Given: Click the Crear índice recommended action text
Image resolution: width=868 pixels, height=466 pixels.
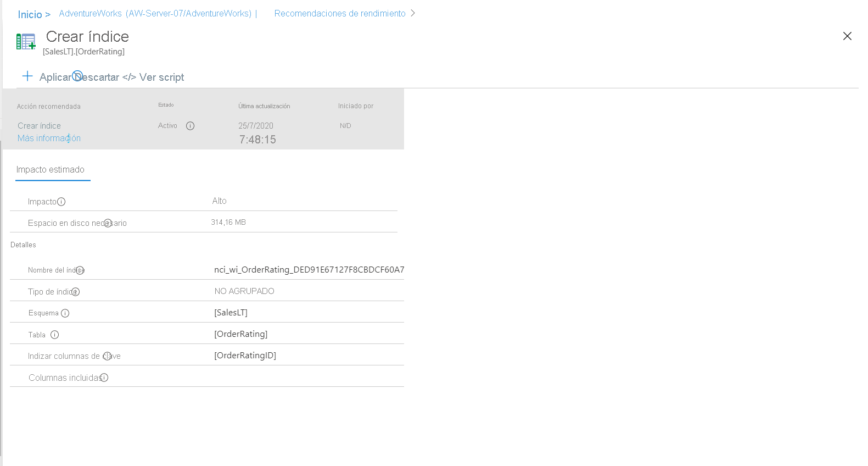Looking at the screenshot, I should pyautogui.click(x=39, y=125).
